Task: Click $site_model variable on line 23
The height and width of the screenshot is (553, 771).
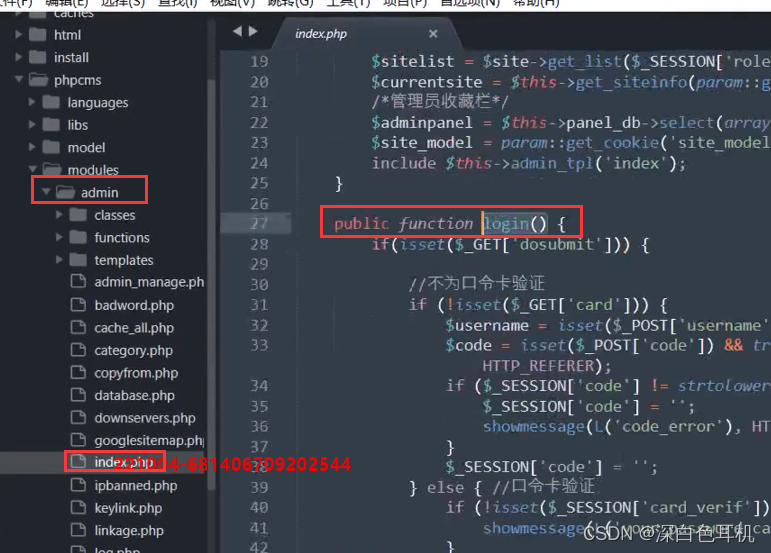Action: pyautogui.click(x=422, y=143)
